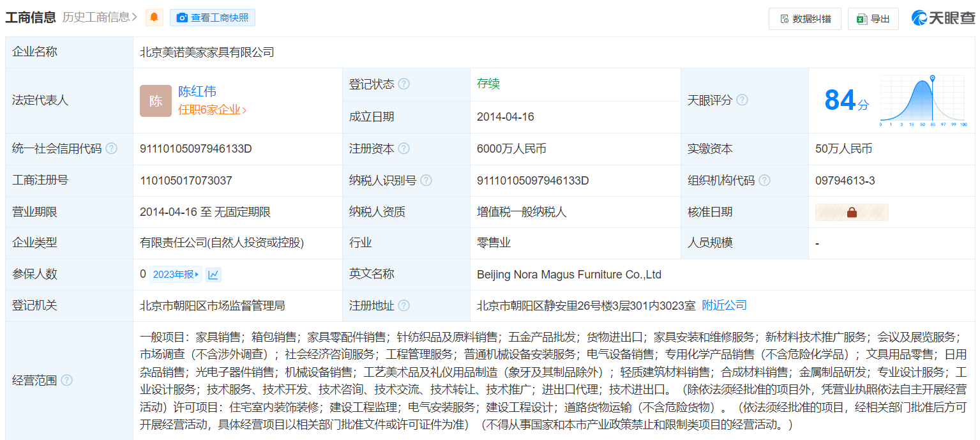Click English name Beijing Nora Magus Furniture
Image resolution: width=980 pixels, height=440 pixels.
(569, 275)
